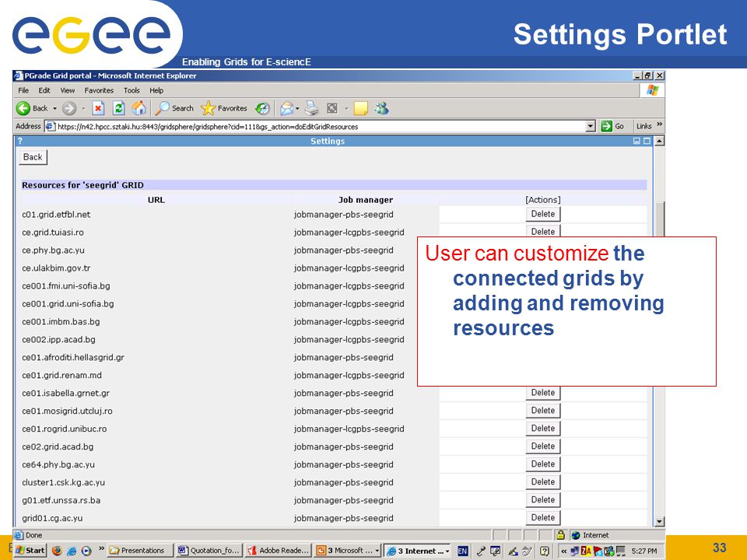Launch Internet Explorer from quick launch

72,551
